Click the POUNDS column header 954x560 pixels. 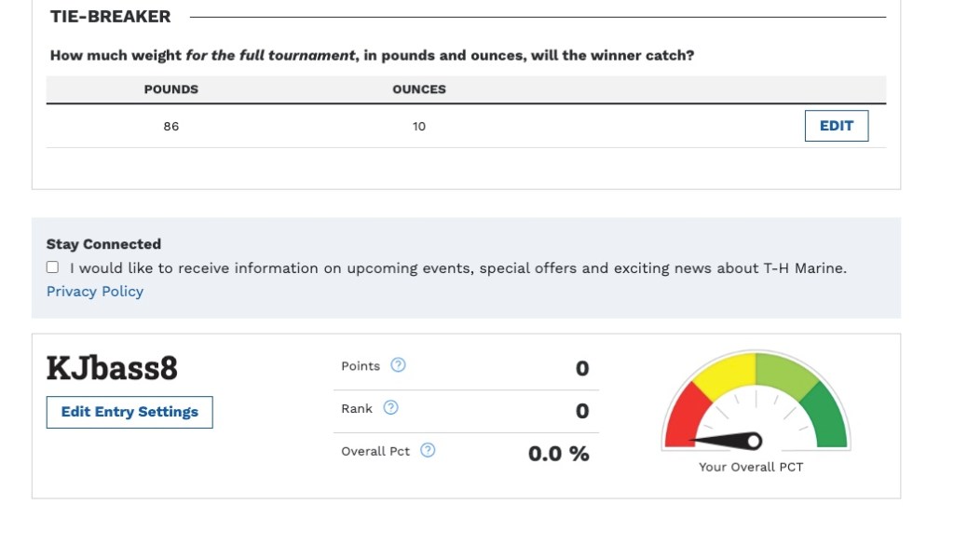tap(170, 89)
